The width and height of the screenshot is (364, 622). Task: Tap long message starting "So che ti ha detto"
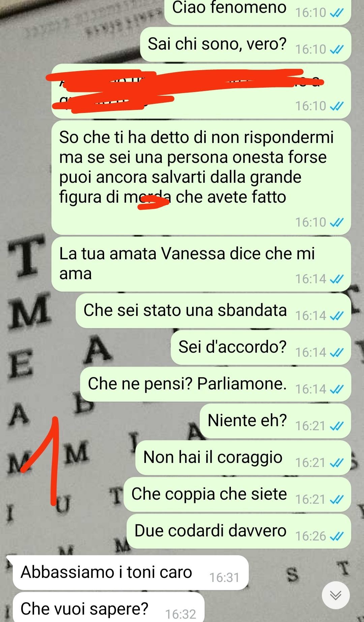pos(201,178)
